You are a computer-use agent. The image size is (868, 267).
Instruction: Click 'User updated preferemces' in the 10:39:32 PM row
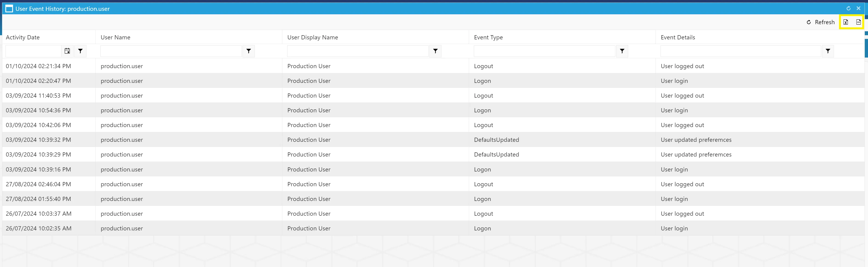coord(696,139)
